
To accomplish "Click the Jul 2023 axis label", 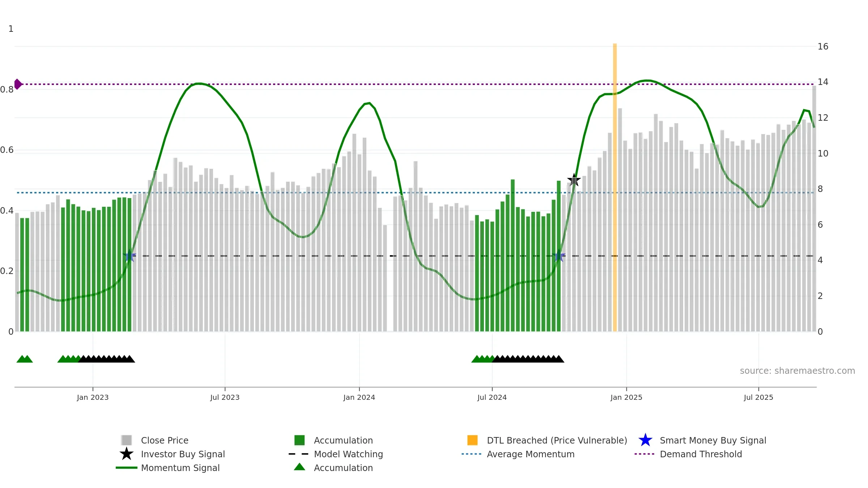I will point(225,397).
